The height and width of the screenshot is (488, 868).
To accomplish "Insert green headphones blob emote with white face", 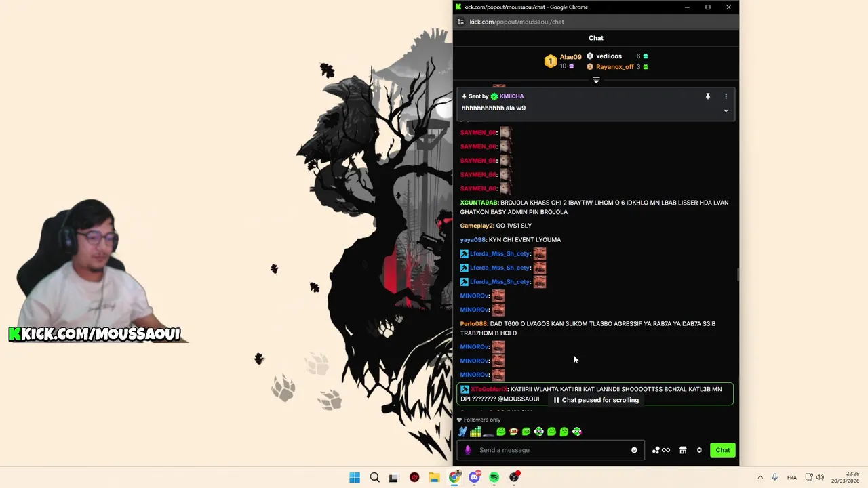I will (x=538, y=432).
